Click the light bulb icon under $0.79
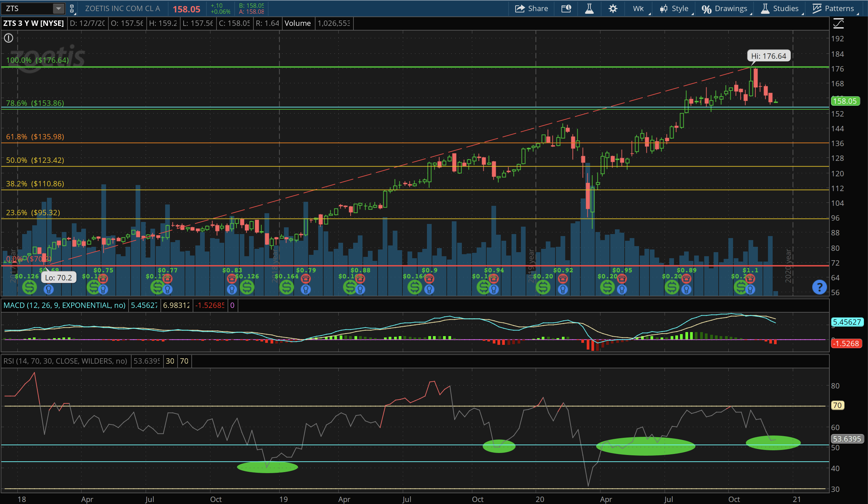Viewport: 868px width, 504px height. [305, 289]
